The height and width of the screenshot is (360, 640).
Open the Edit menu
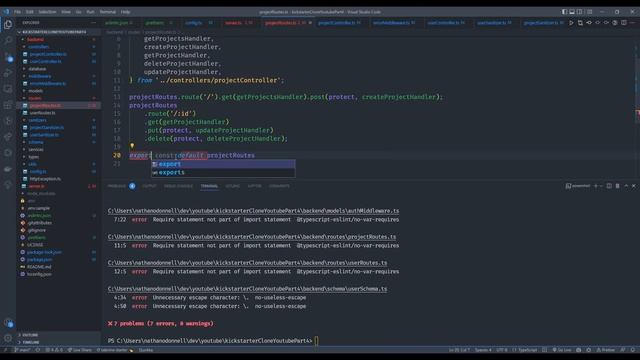click(x=29, y=12)
